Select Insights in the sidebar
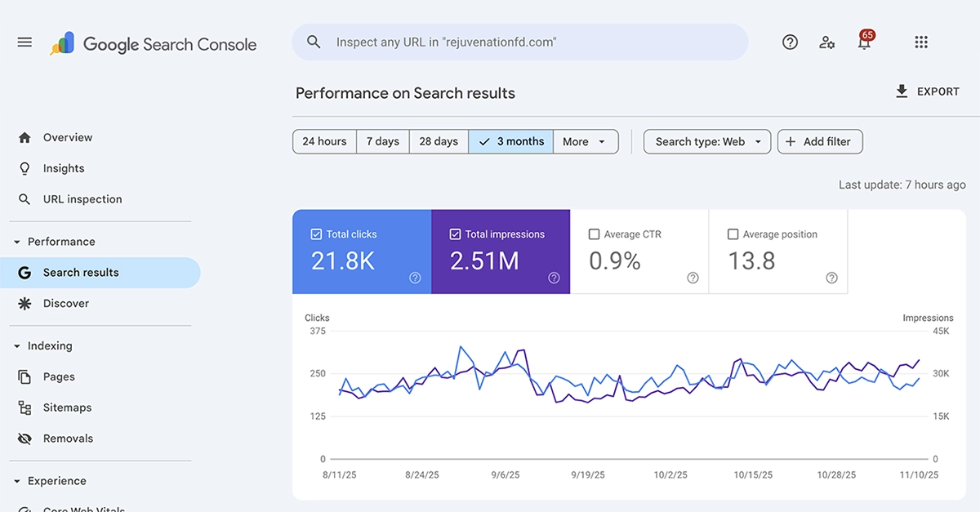 coord(64,168)
